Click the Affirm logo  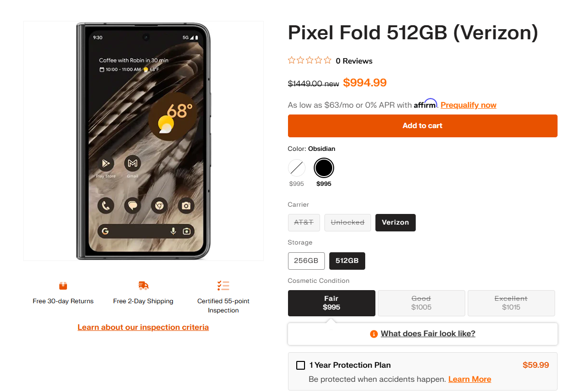coord(425,104)
